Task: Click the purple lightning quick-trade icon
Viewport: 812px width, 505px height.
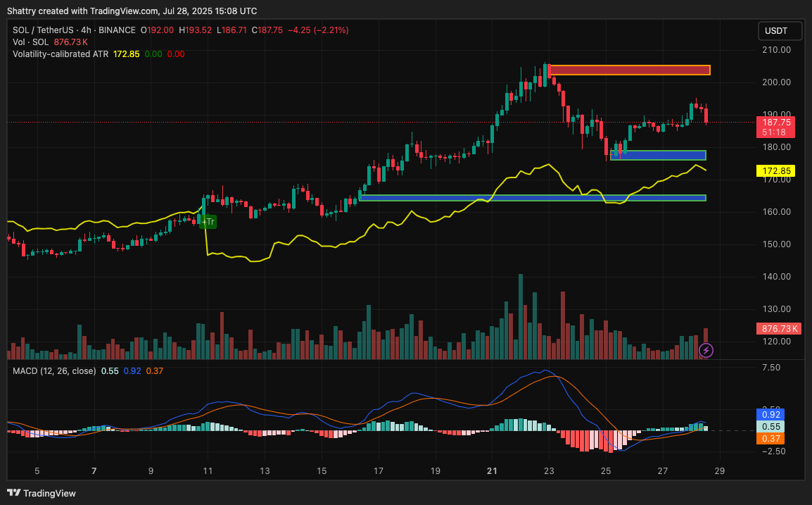Action: tap(706, 350)
